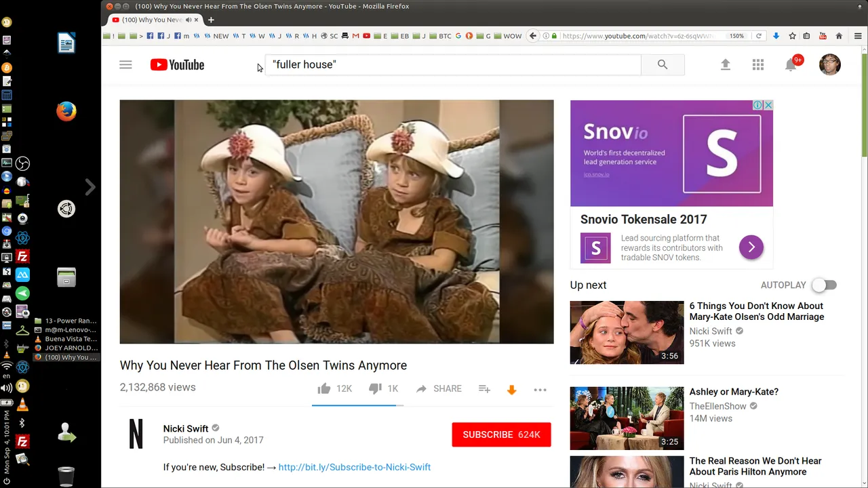
Task: Open Nicki Swift channel logo
Action: click(136, 434)
